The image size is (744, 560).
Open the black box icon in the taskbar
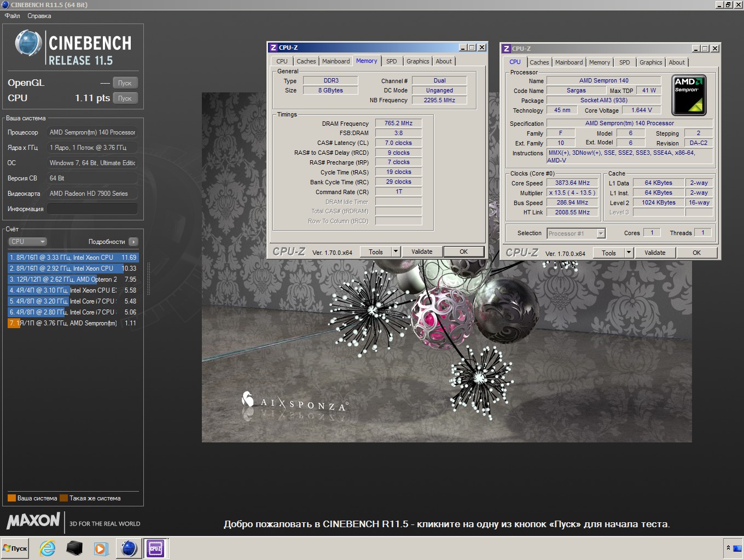[x=74, y=548]
